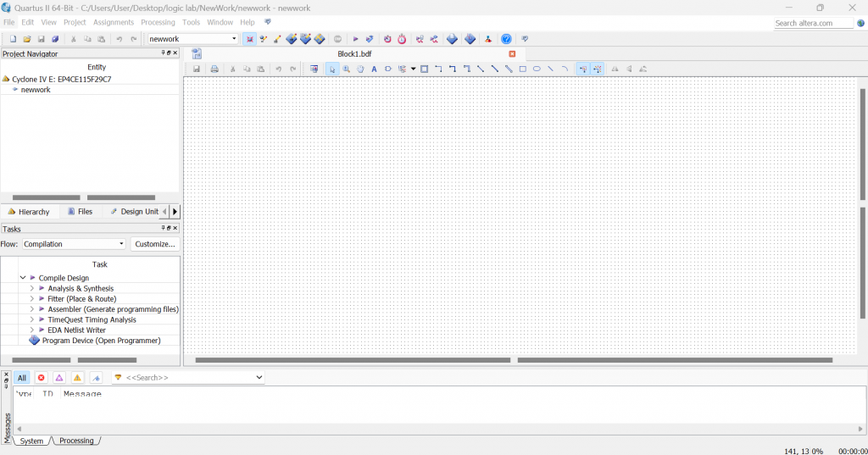Select the Symbol tool gate icon
Viewport: 868px width, 455px height.
coord(388,69)
